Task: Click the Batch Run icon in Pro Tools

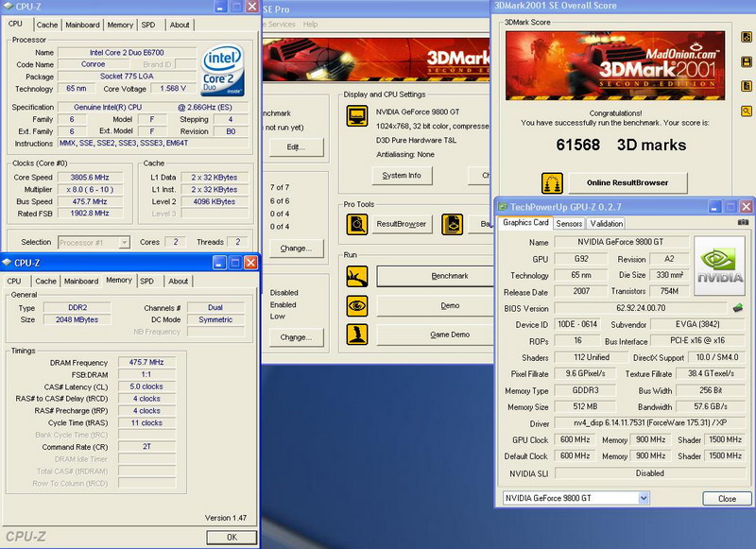Action: (x=453, y=224)
